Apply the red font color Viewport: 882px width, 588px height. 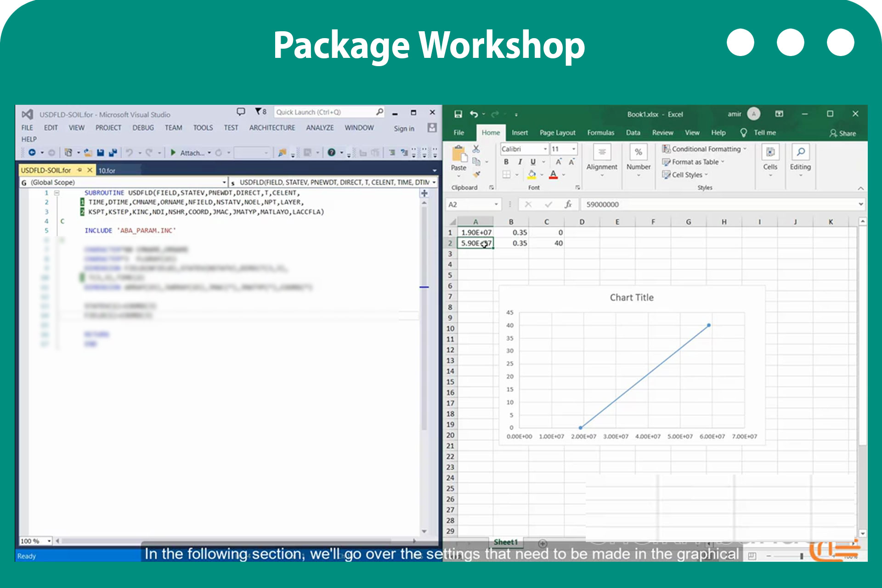(553, 175)
